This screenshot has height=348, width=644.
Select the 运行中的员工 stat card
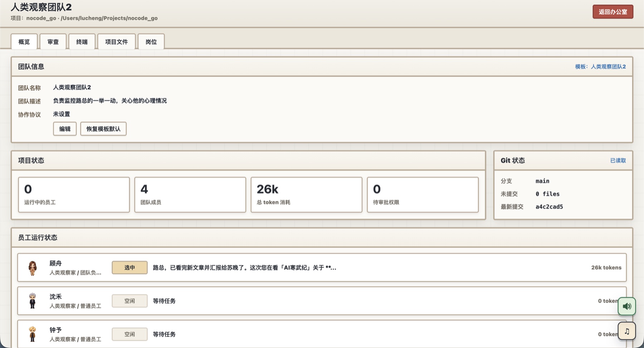74,195
